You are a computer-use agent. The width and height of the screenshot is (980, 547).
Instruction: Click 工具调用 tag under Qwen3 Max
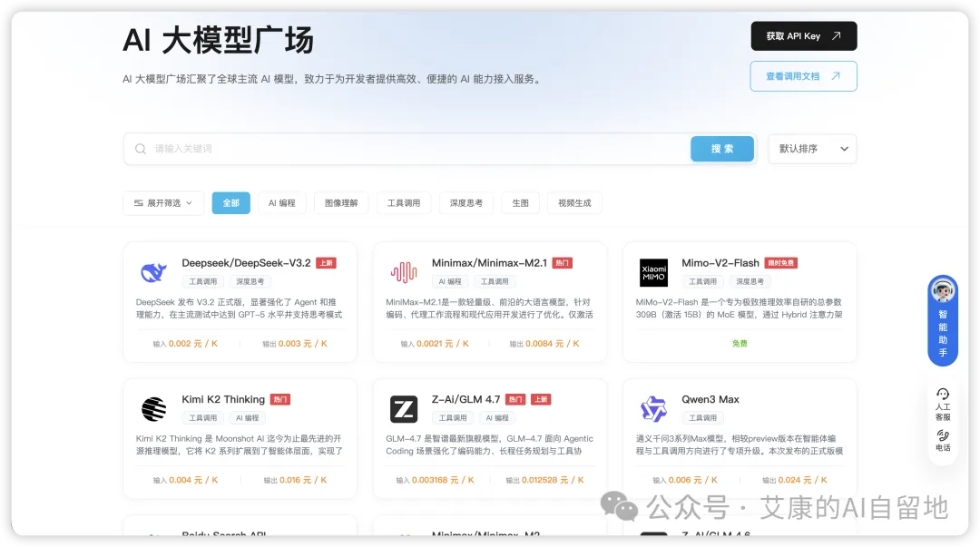(702, 418)
